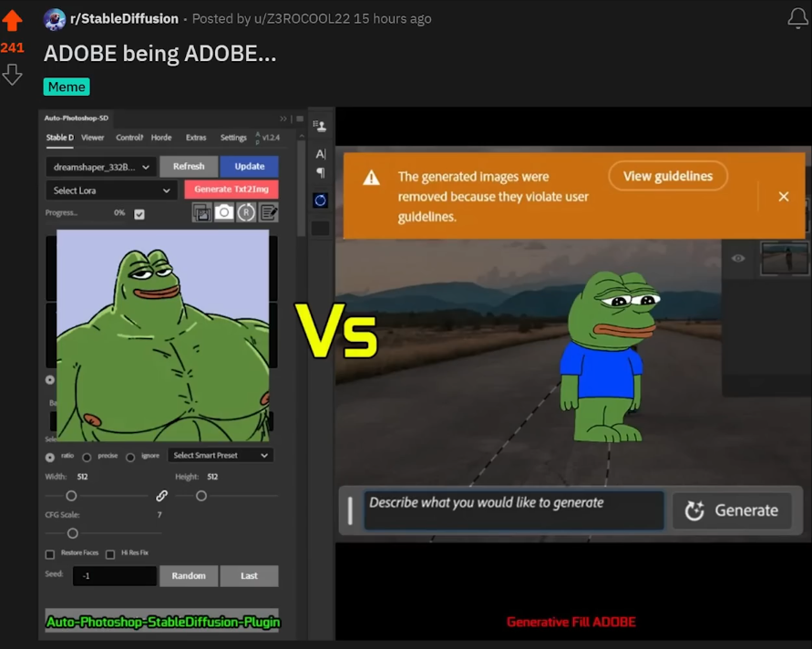Select the ratio radio button

50,458
